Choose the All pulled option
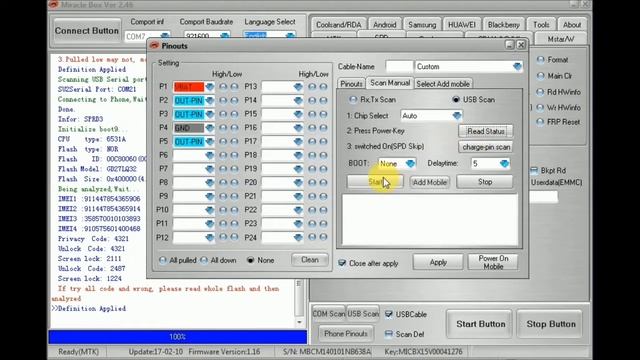This screenshot has width=640, height=360. [x=163, y=260]
